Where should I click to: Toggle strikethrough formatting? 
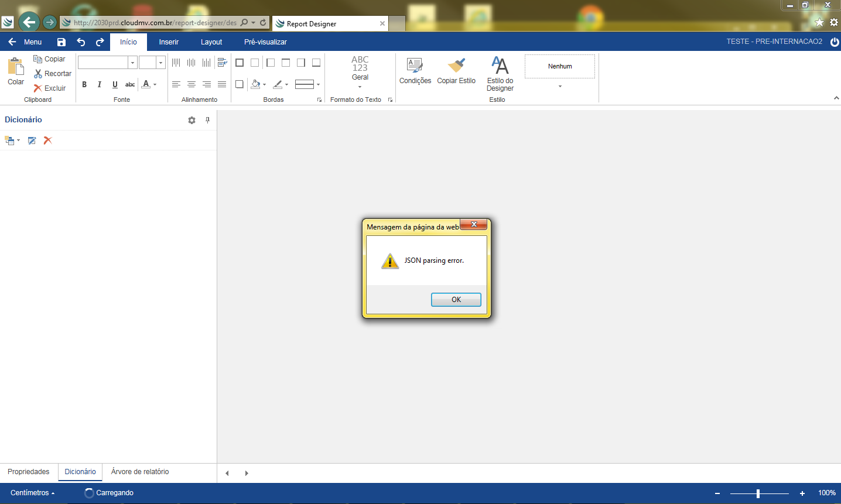coord(130,84)
